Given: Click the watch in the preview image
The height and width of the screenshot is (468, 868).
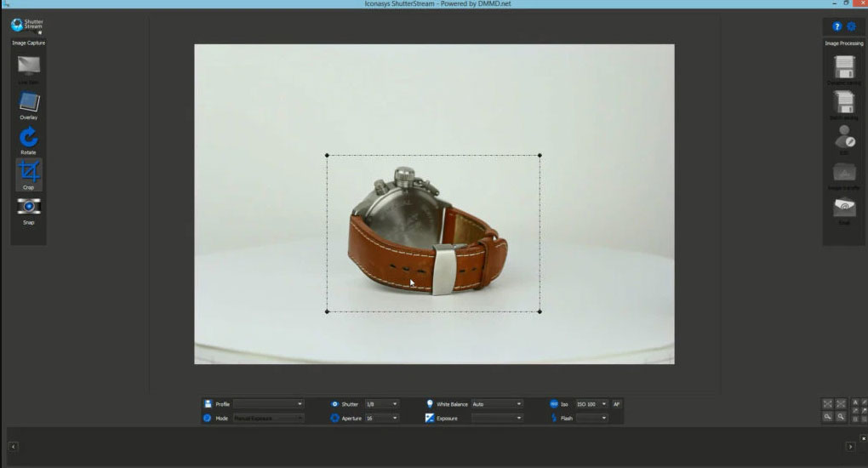Looking at the screenshot, I should (427, 231).
